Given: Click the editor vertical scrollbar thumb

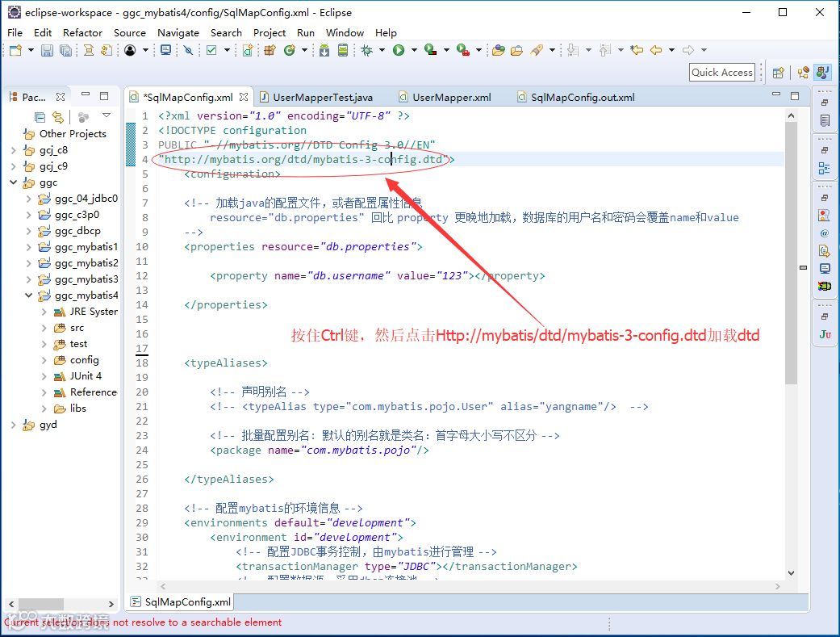Looking at the screenshot, I should tap(792, 252).
